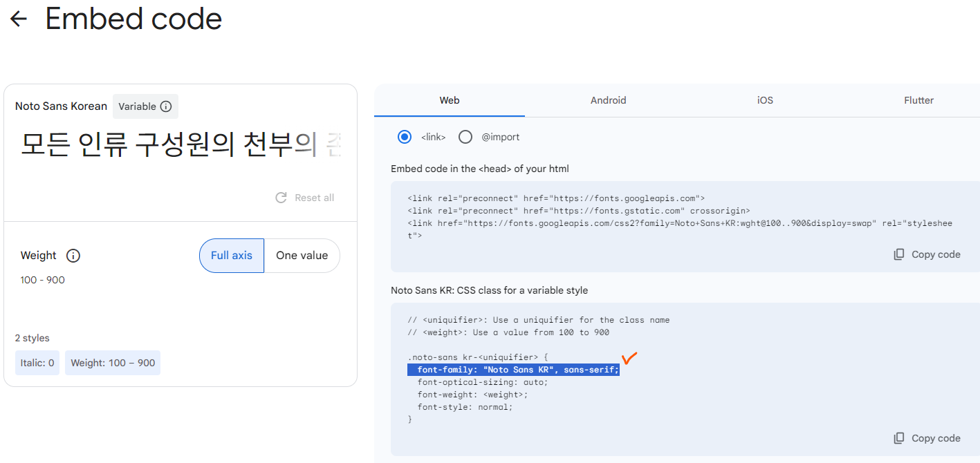Image resolution: width=980 pixels, height=463 pixels.
Task: Choose One value weight option
Action: pyautogui.click(x=302, y=256)
